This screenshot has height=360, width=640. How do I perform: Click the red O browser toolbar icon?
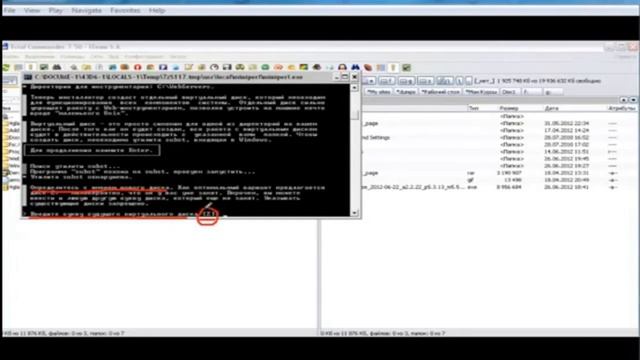138,67
